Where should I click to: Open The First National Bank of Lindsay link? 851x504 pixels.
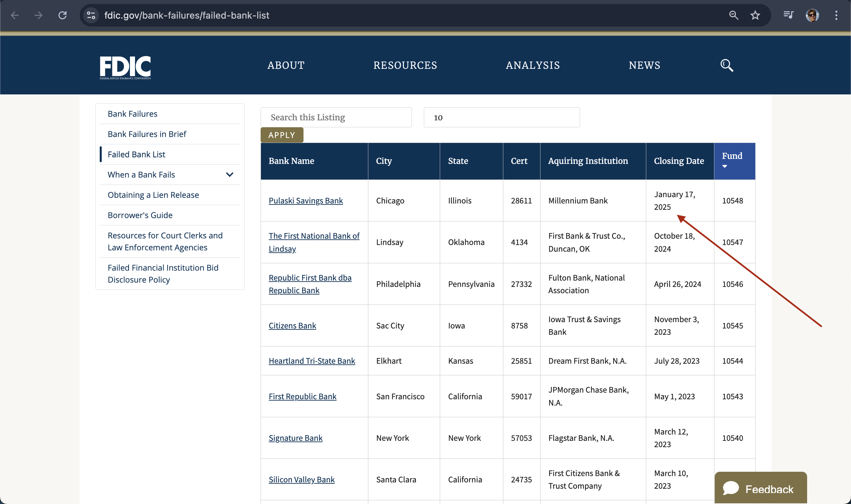[314, 242]
